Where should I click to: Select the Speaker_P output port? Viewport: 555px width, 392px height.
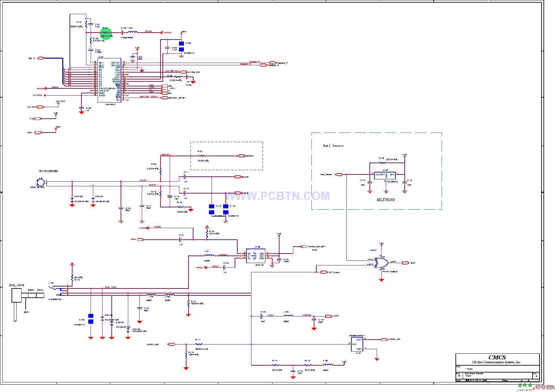273,63
